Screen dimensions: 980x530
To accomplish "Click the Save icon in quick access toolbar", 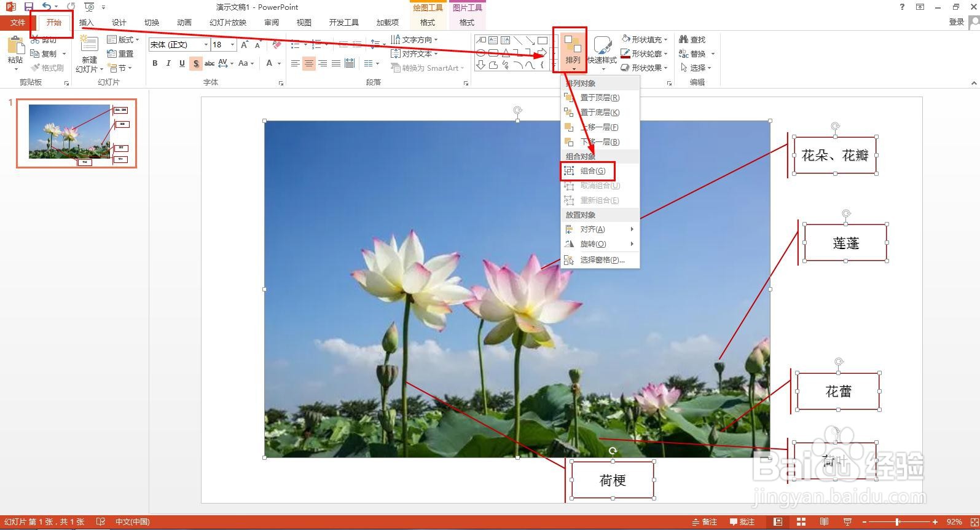I will 29,7.
